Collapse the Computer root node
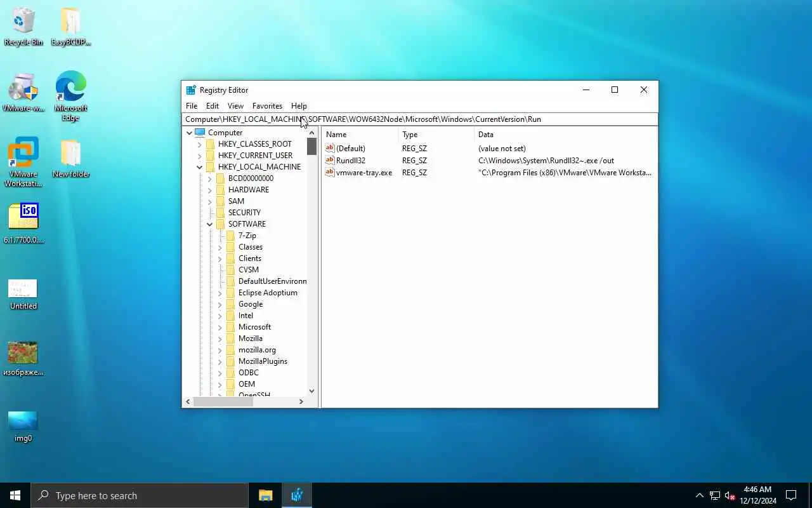Screen dimensions: 812x508 [189, 133]
